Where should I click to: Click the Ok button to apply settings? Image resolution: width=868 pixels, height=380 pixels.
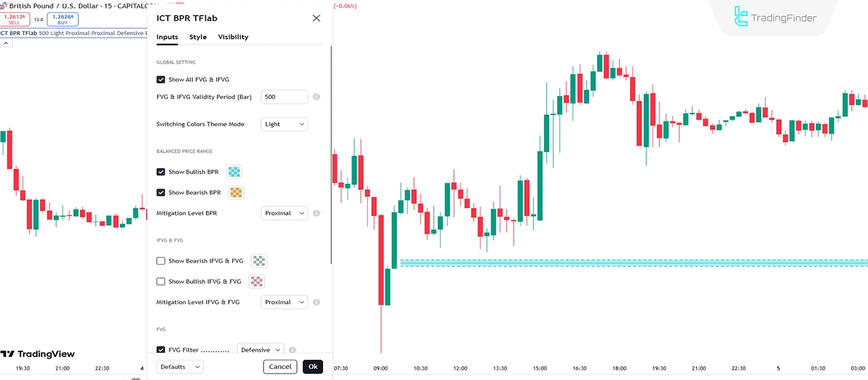tap(313, 366)
